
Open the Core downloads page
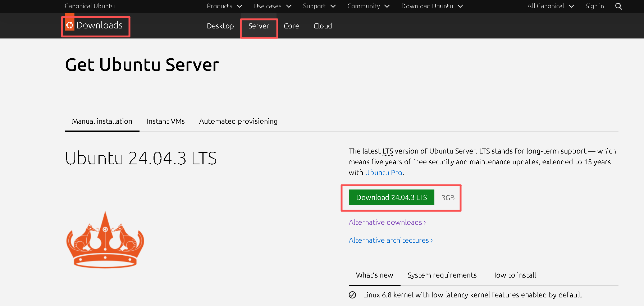(291, 26)
